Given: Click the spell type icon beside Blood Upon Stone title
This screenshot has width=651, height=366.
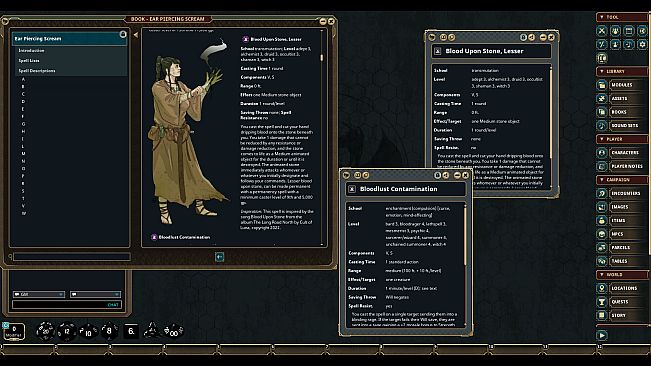Looking at the screenshot, I should click(438, 51).
